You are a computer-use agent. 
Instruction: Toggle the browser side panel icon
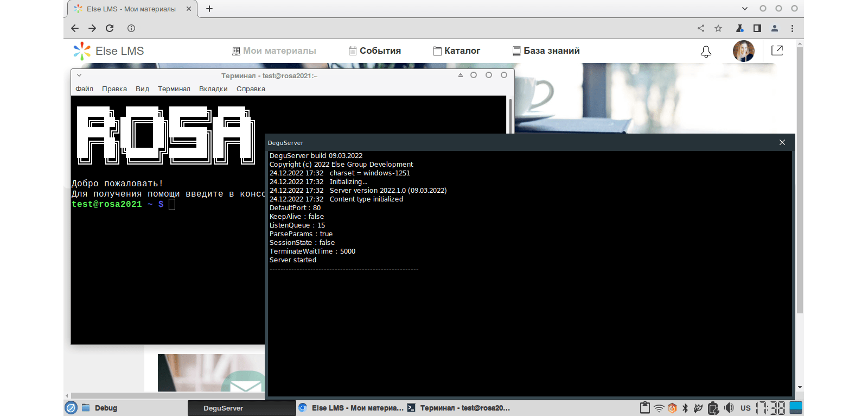pos(757,28)
